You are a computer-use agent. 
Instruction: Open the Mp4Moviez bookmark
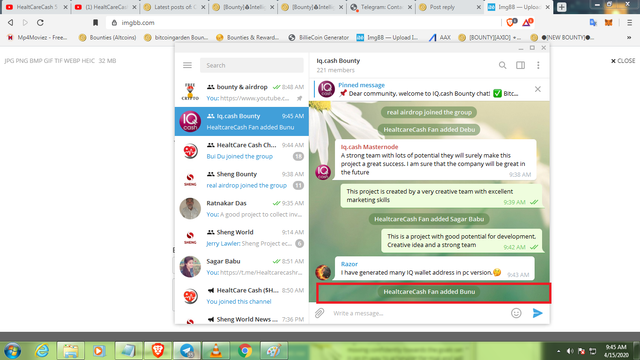click(37, 38)
